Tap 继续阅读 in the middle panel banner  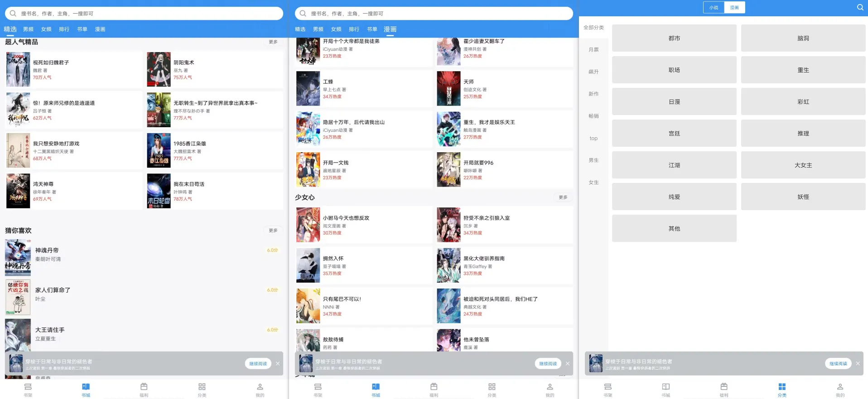click(x=548, y=364)
